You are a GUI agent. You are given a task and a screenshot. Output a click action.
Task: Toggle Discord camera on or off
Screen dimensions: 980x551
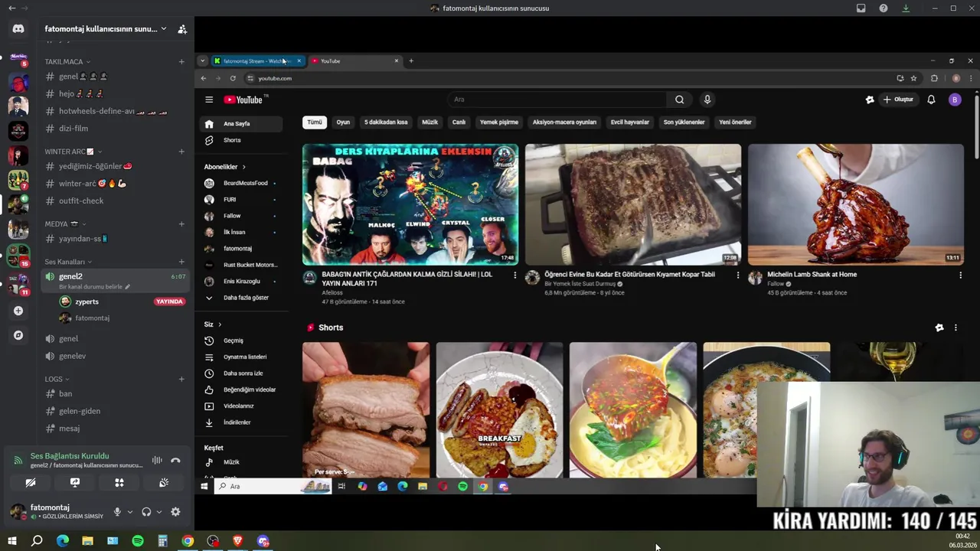(x=31, y=483)
